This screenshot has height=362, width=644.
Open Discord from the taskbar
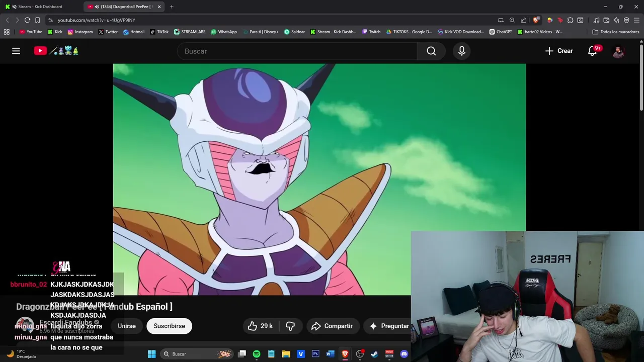tap(404, 354)
